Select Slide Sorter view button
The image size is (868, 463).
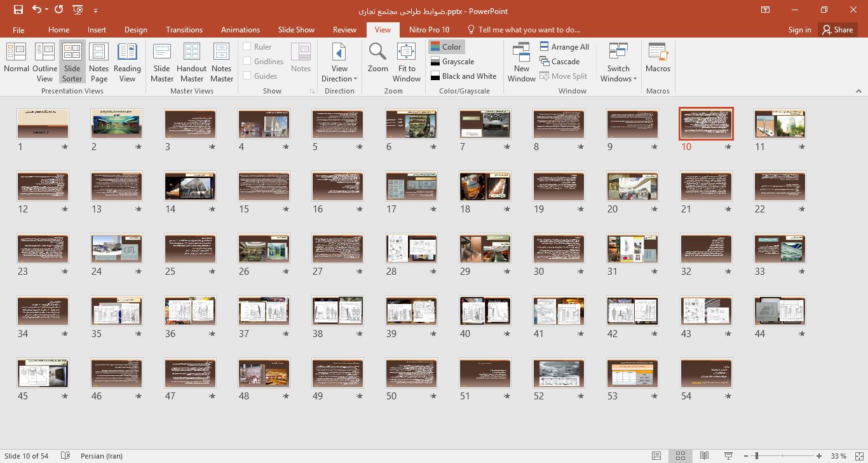pos(72,62)
